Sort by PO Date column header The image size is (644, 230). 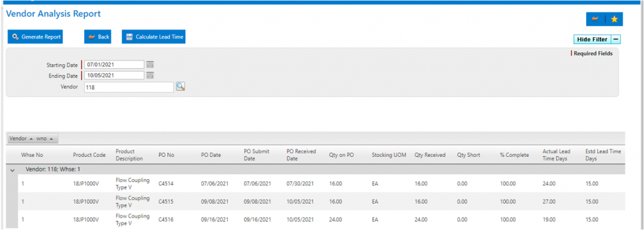(x=211, y=155)
